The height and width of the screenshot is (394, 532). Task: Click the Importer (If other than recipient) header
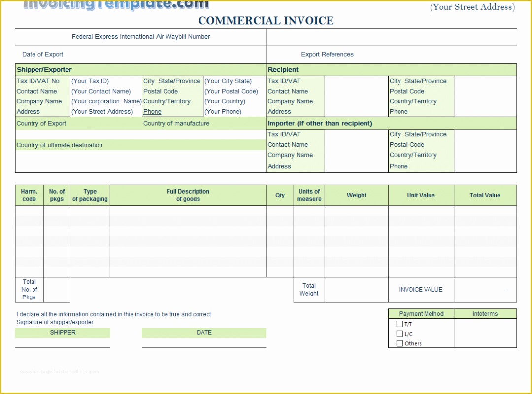coord(392,123)
